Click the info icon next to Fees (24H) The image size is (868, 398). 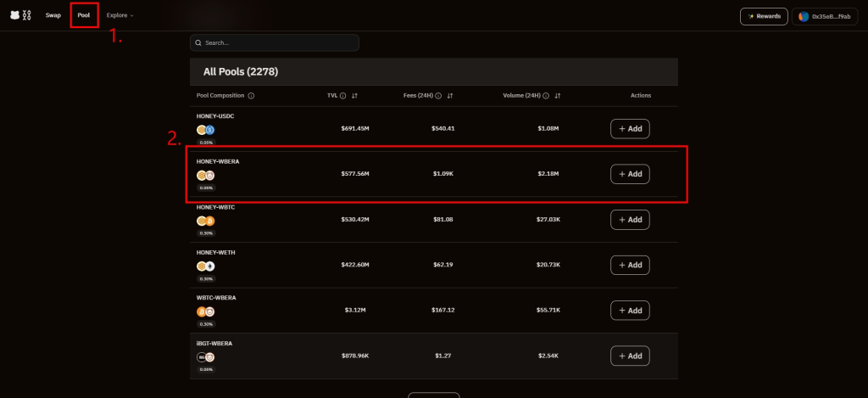pyautogui.click(x=439, y=96)
